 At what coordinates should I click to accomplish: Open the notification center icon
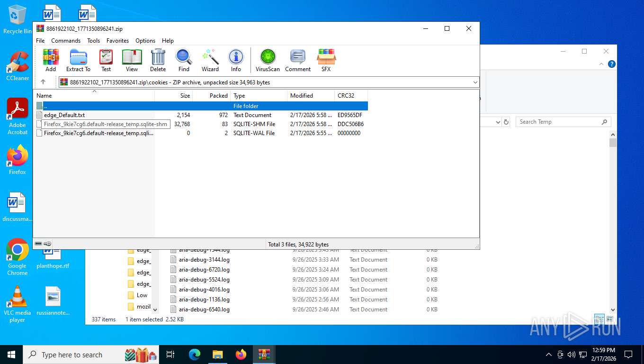(x=628, y=355)
